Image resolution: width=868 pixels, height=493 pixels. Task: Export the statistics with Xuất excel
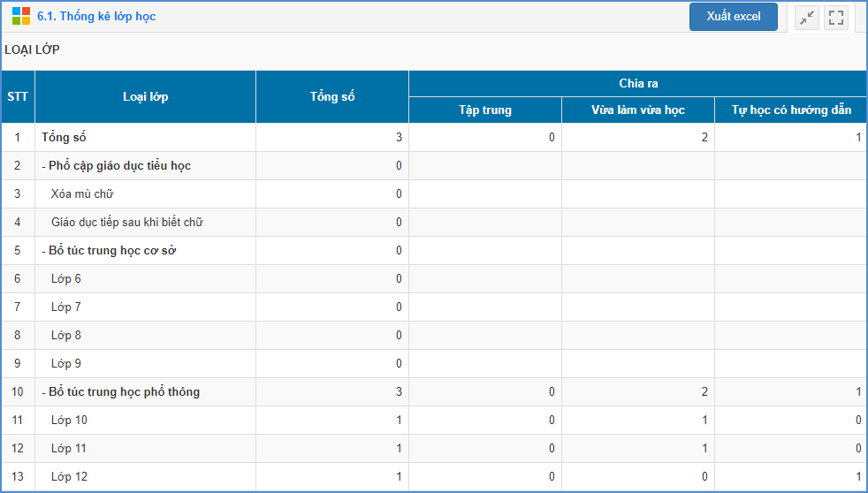[x=733, y=17]
